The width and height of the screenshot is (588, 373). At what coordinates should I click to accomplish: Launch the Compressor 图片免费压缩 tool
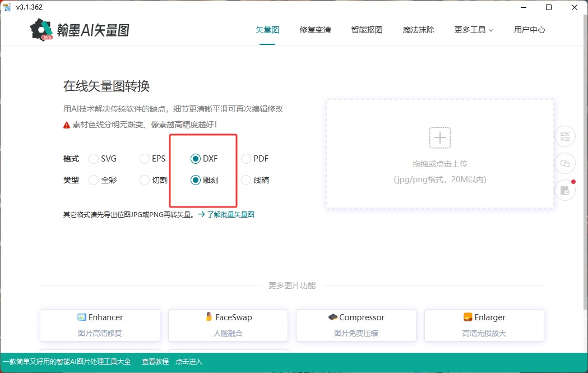point(356,325)
